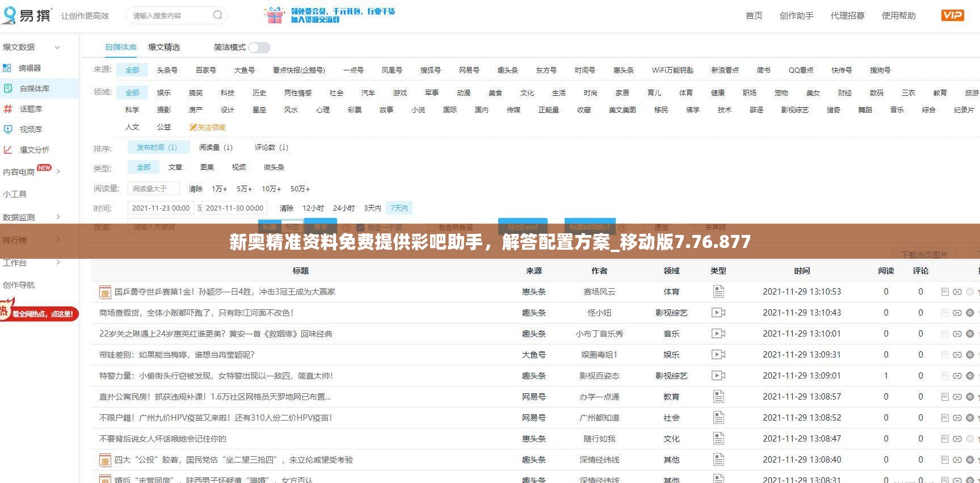Select the 7天内 time range
The width and height of the screenshot is (980, 483).
399,208
